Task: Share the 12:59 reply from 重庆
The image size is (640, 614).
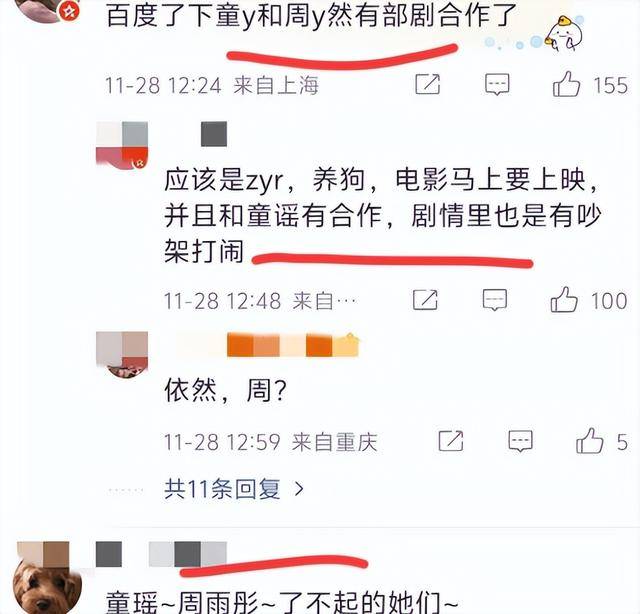Action: point(451,441)
